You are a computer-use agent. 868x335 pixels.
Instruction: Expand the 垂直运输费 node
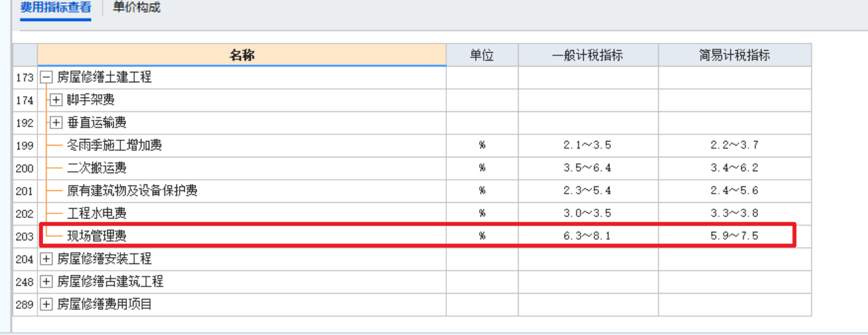56,123
